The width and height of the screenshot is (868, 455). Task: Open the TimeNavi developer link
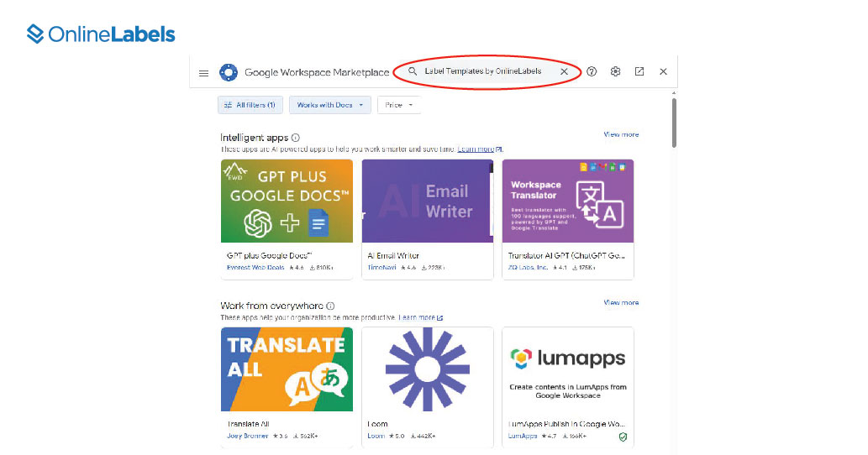coord(382,268)
